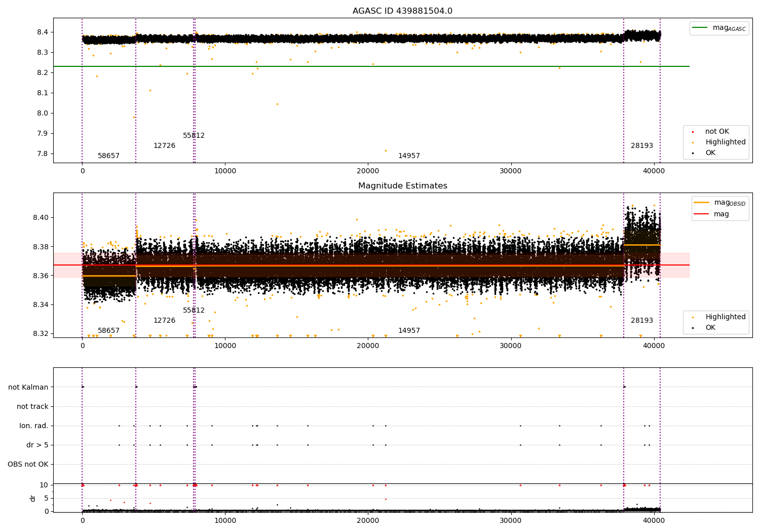Click x-tick 20000 under the top plot
760x532 pixels.
tap(368, 171)
